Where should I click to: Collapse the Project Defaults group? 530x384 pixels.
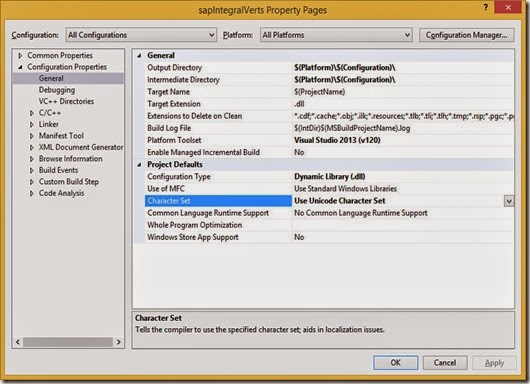139,165
